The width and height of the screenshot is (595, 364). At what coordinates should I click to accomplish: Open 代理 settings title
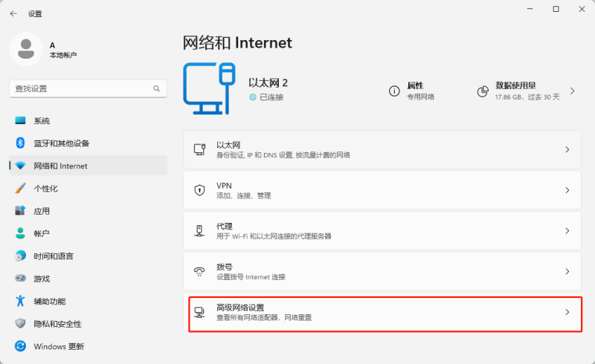point(225,226)
